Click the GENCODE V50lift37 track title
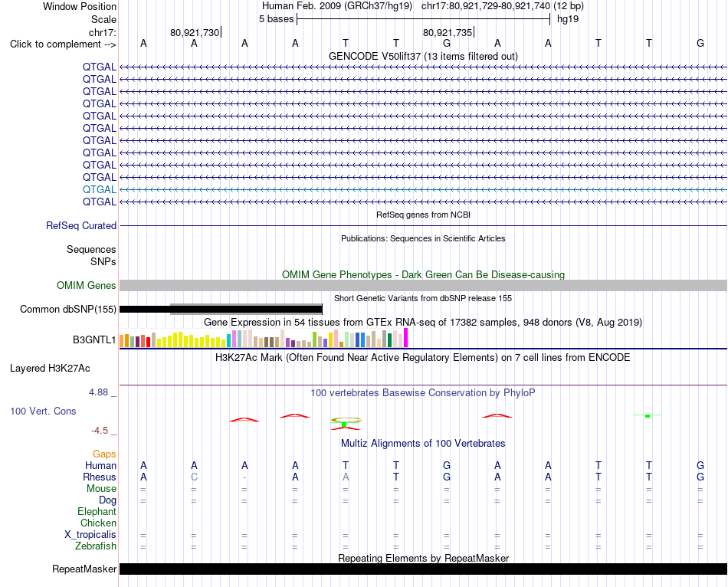The image size is (728, 587). pos(423,56)
